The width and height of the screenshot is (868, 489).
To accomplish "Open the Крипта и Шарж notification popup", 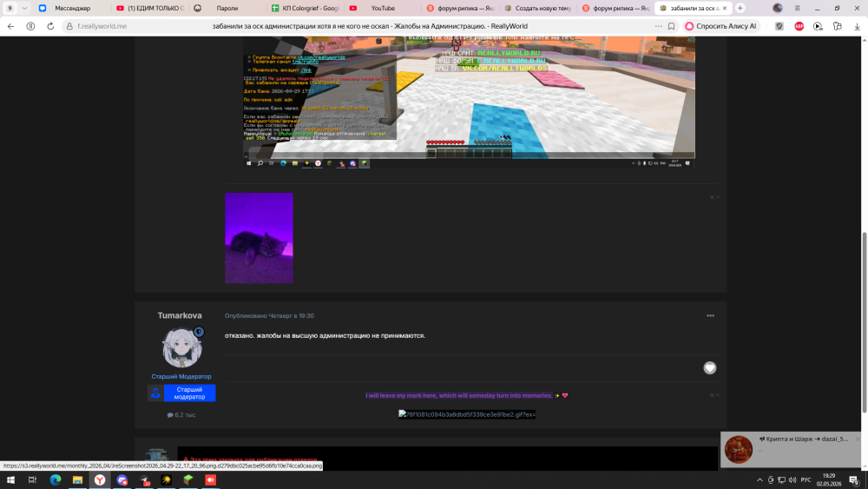I will point(791,449).
